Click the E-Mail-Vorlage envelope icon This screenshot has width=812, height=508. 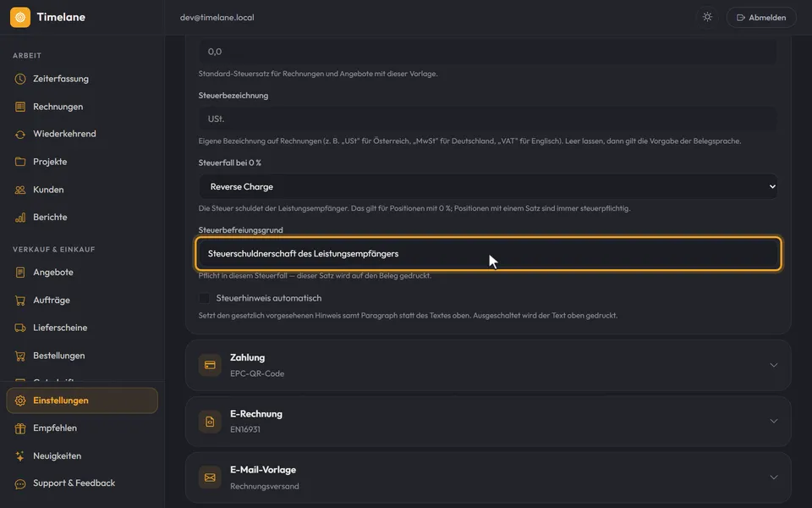210,478
